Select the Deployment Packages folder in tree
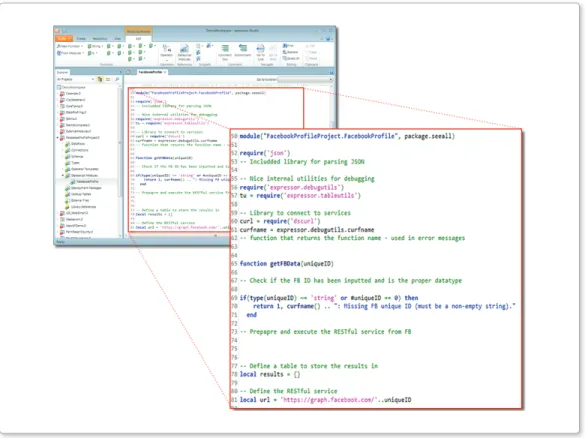This screenshot has width=585, height=438. [83, 188]
